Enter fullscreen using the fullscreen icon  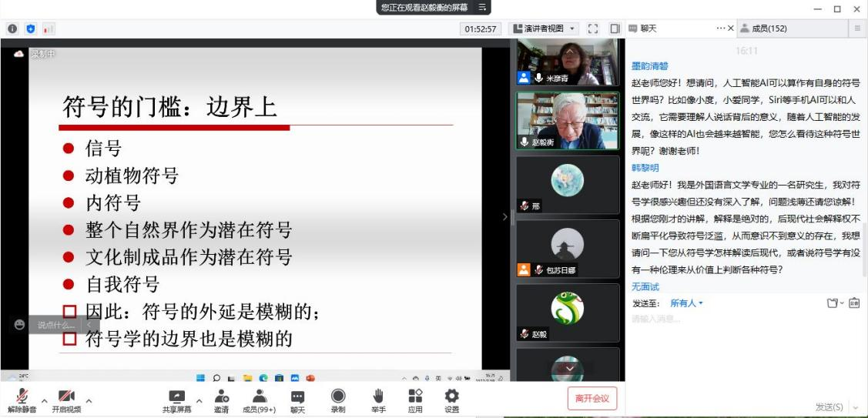(593, 28)
